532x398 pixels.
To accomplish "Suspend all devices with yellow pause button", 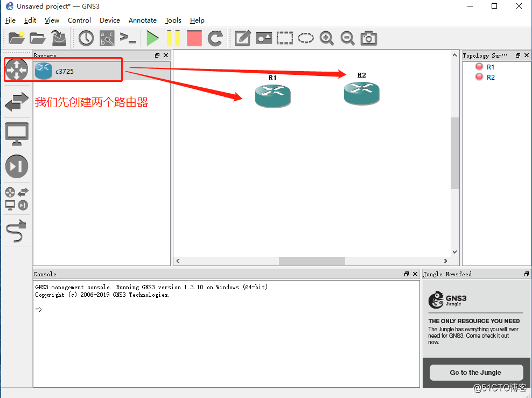I will click(173, 38).
